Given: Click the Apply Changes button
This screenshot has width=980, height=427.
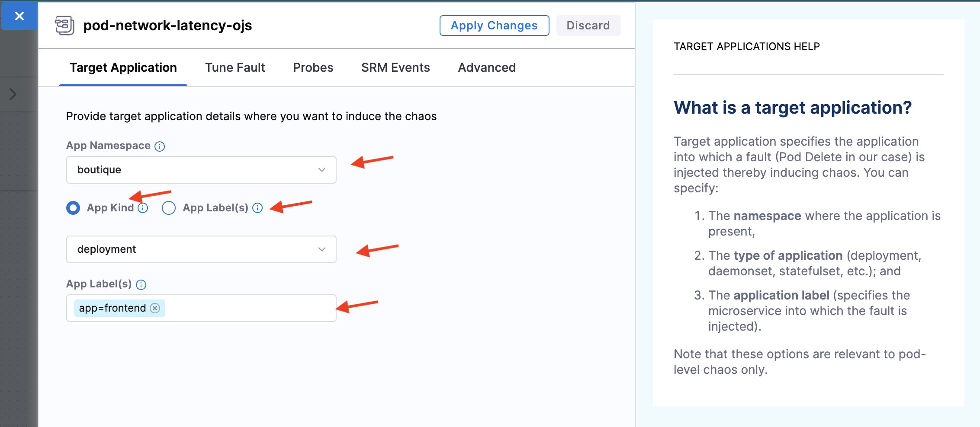Looking at the screenshot, I should [494, 25].
